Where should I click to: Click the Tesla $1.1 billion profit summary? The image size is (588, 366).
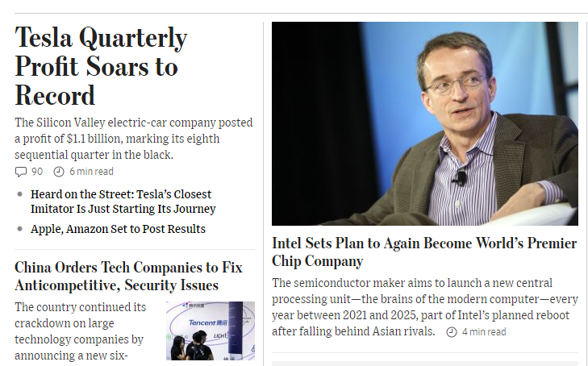coord(133,139)
